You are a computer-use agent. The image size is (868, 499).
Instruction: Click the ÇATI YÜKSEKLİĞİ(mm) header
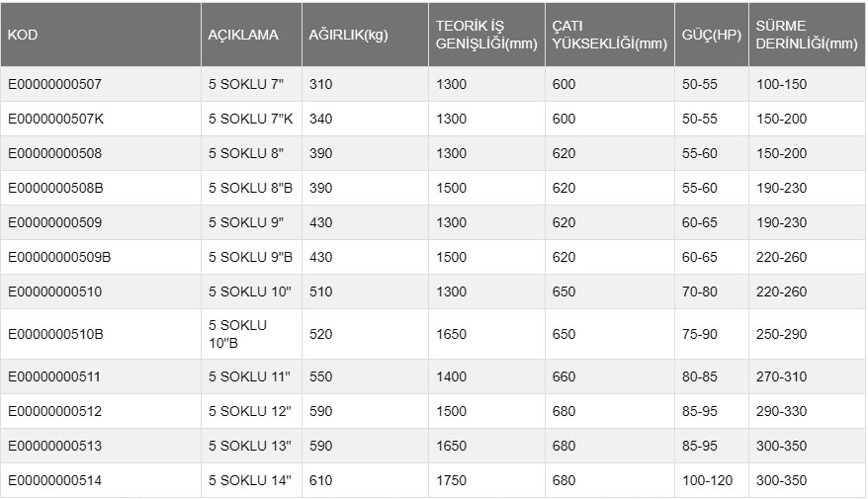click(x=609, y=35)
